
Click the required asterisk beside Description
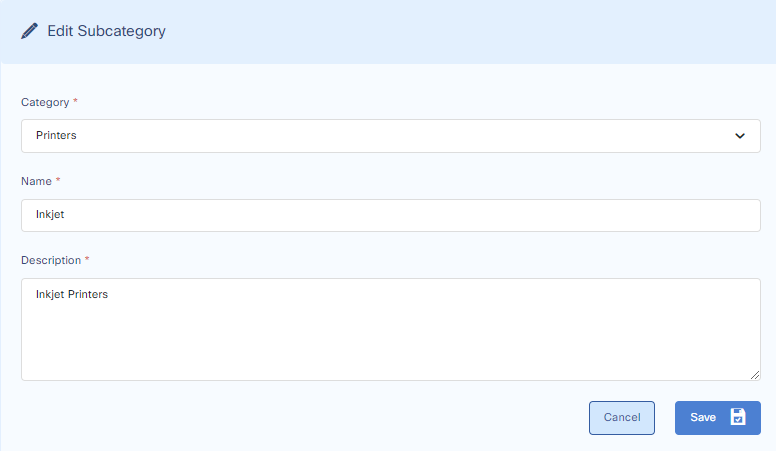(x=87, y=260)
